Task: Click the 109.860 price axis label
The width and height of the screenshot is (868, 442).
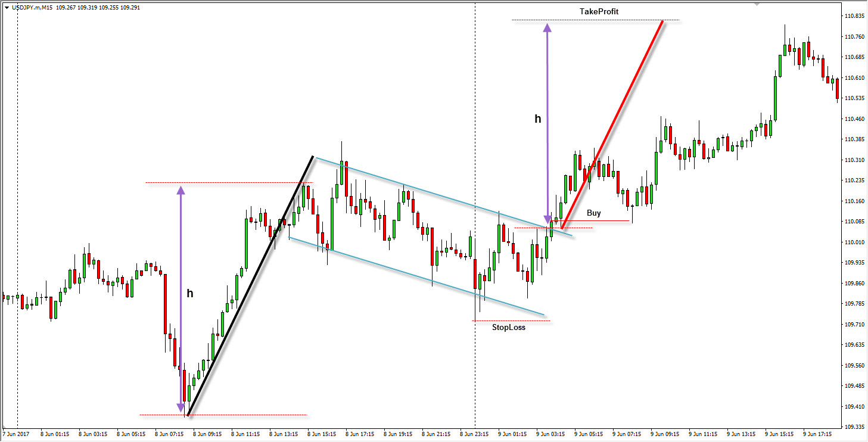Action: (x=854, y=284)
